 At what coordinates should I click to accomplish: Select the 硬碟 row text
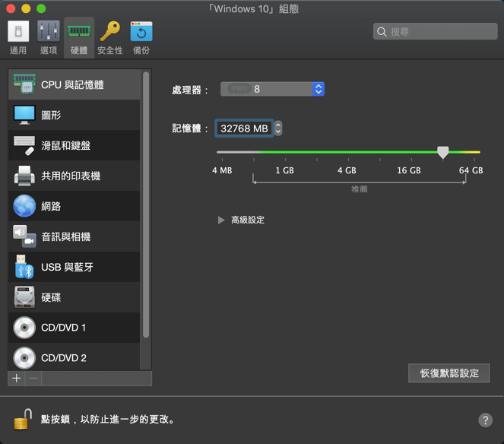pyautogui.click(x=51, y=297)
